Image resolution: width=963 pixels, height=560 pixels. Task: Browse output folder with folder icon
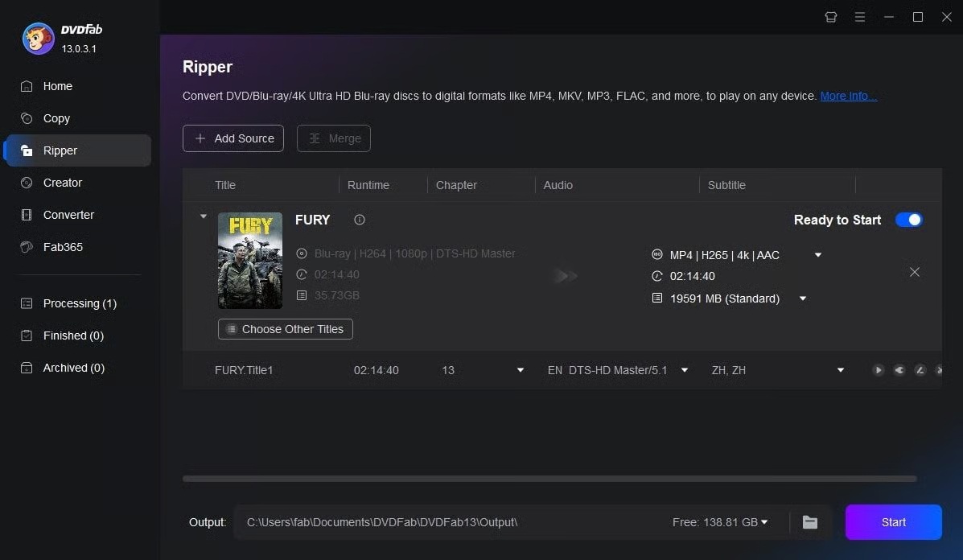[x=810, y=522]
